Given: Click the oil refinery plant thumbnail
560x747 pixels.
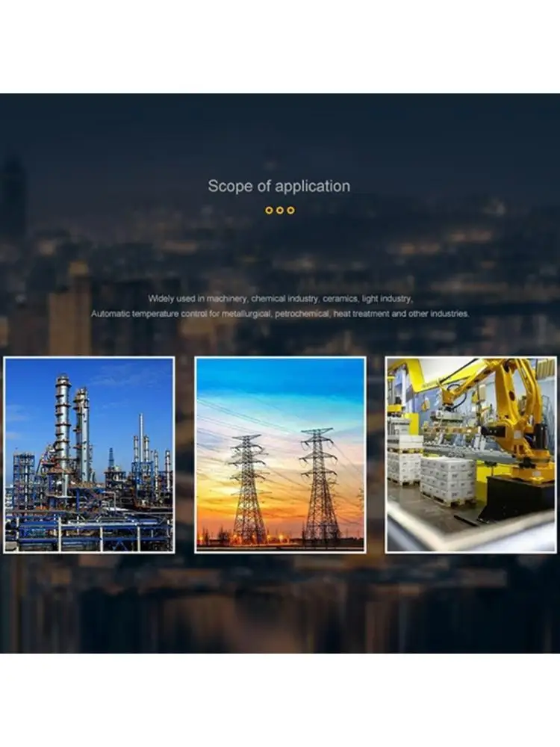Looking at the screenshot, I should pos(89,455).
